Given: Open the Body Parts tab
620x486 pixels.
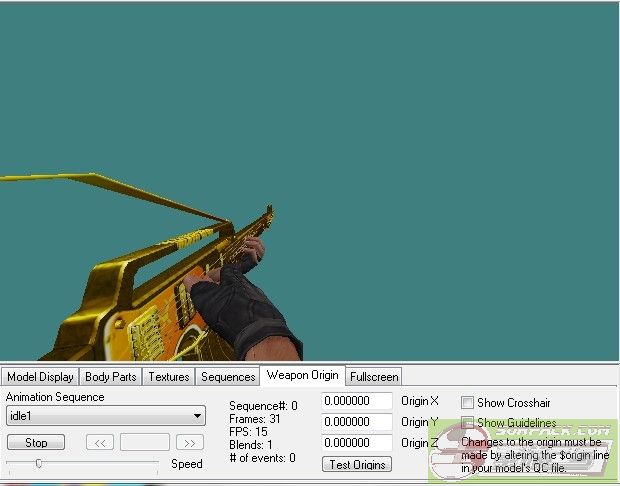Looking at the screenshot, I should coord(110,377).
